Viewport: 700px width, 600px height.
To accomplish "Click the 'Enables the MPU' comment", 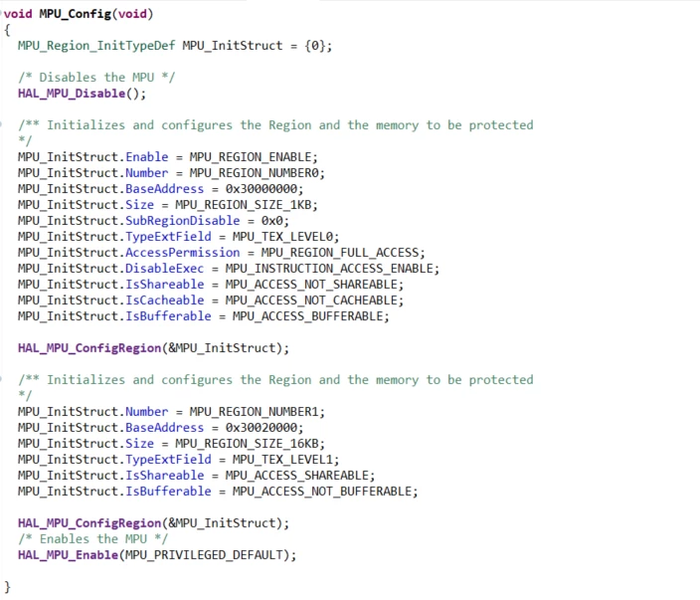I will (x=92, y=538).
